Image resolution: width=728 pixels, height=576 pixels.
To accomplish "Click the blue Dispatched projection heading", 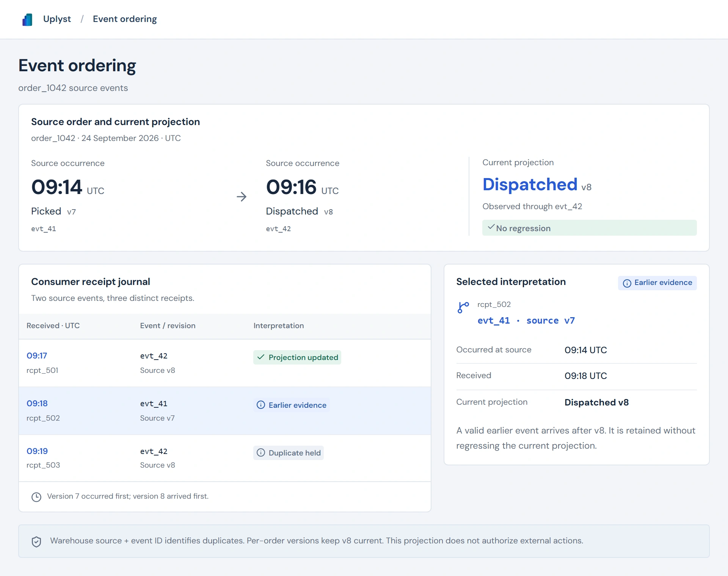I will [x=530, y=185].
